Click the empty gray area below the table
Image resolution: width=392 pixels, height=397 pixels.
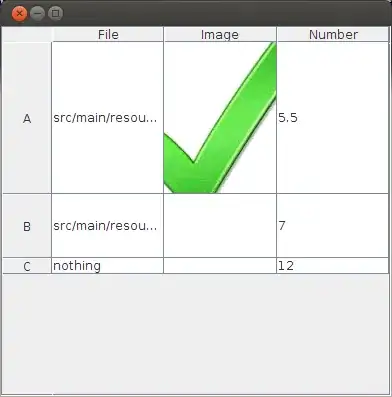click(x=196, y=334)
